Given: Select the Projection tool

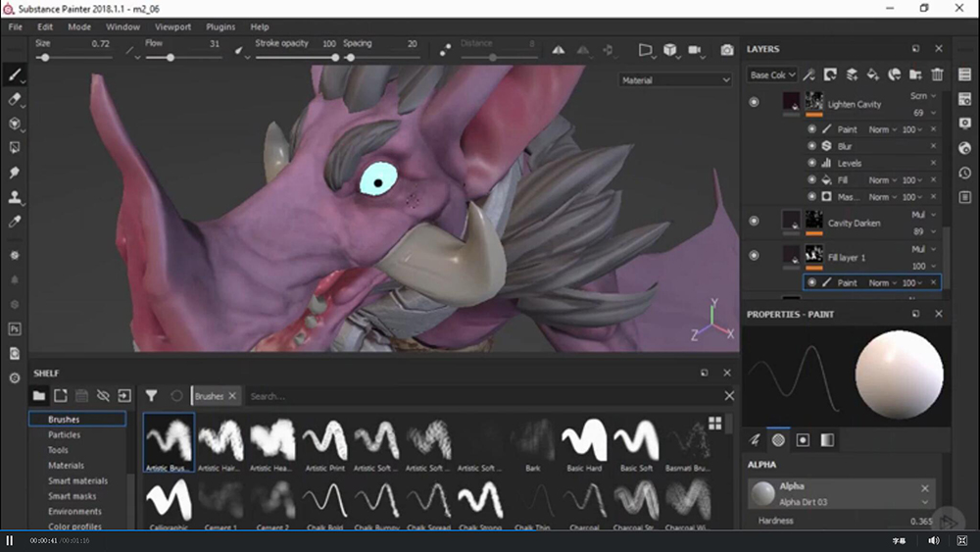Looking at the screenshot, I should pyautogui.click(x=15, y=124).
